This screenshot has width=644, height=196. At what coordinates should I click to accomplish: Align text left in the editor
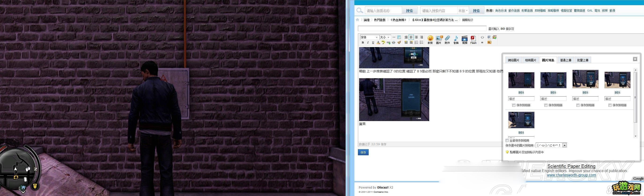pos(411,37)
